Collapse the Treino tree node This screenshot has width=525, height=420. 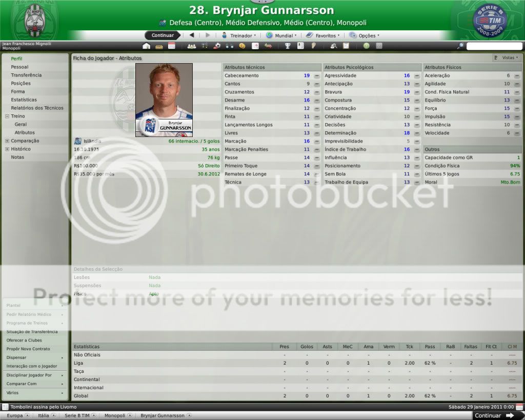[7, 116]
